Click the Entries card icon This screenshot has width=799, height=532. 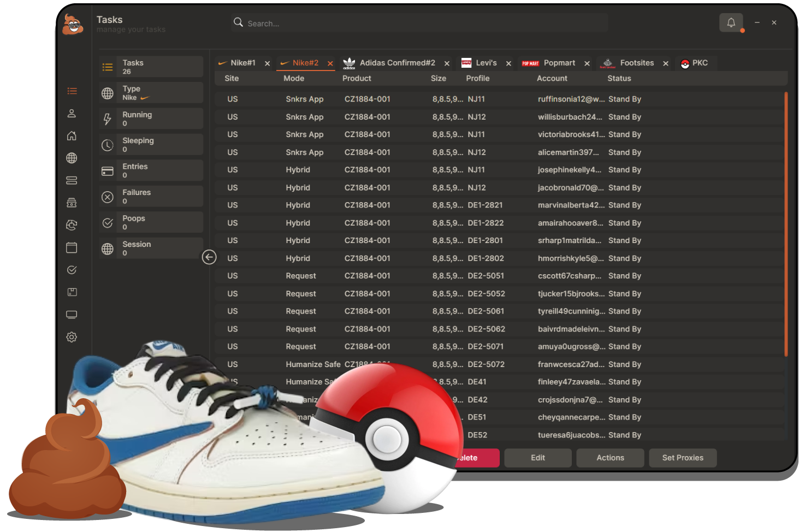108,171
